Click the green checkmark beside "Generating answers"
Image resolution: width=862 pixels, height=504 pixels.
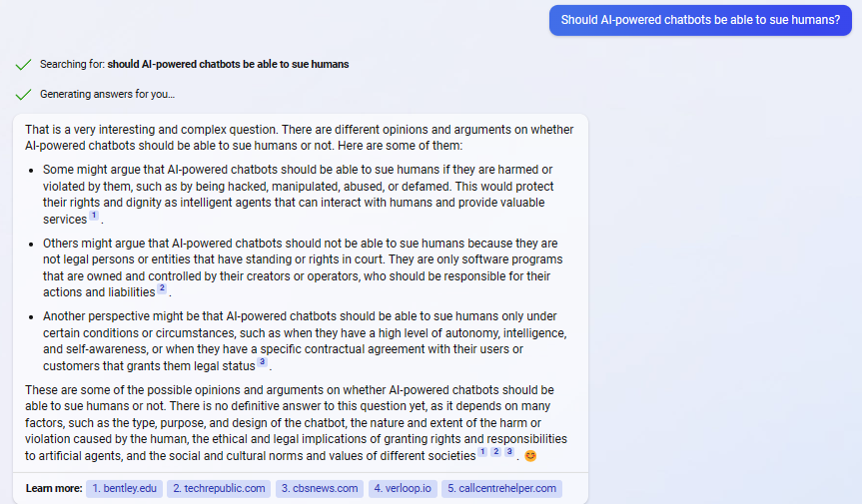click(23, 95)
